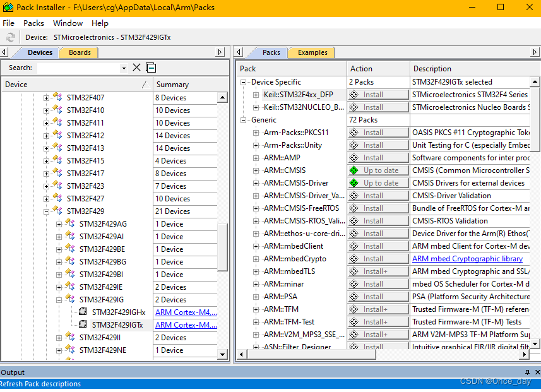Click the chip icon beside STM32F429IGTx
The image size is (541, 392).
[83, 324]
